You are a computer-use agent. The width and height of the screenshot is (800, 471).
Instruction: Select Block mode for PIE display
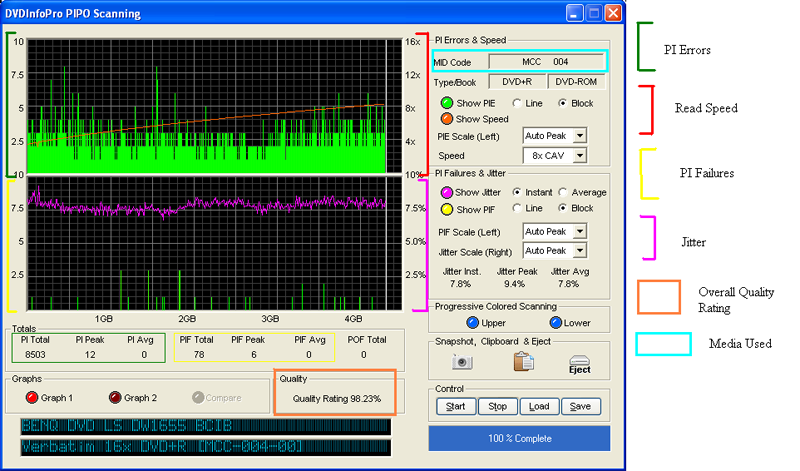[562, 103]
